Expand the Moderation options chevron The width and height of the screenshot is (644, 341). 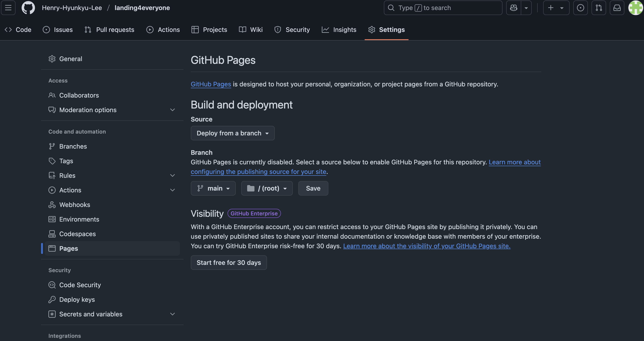coord(173,110)
